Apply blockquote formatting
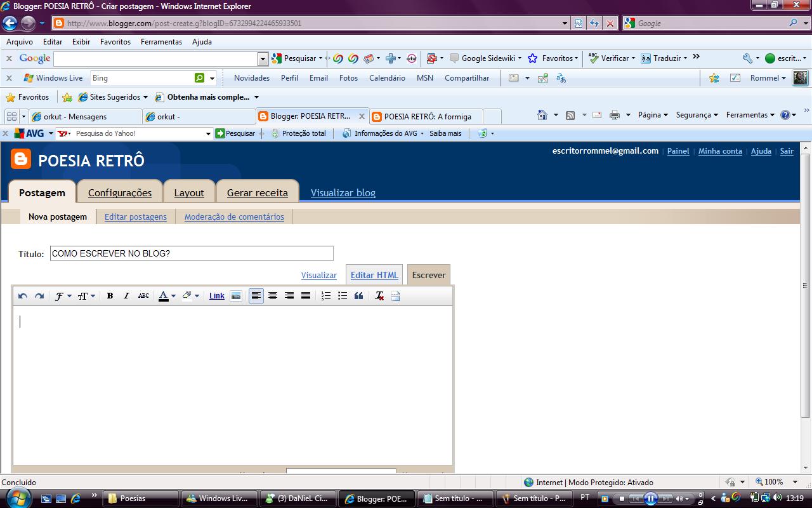Image resolution: width=812 pixels, height=508 pixels. (359, 296)
